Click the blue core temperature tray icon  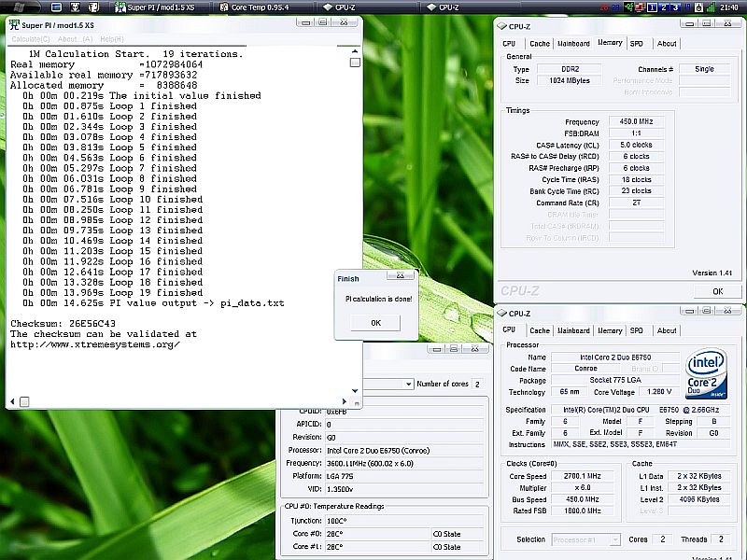coord(615,7)
